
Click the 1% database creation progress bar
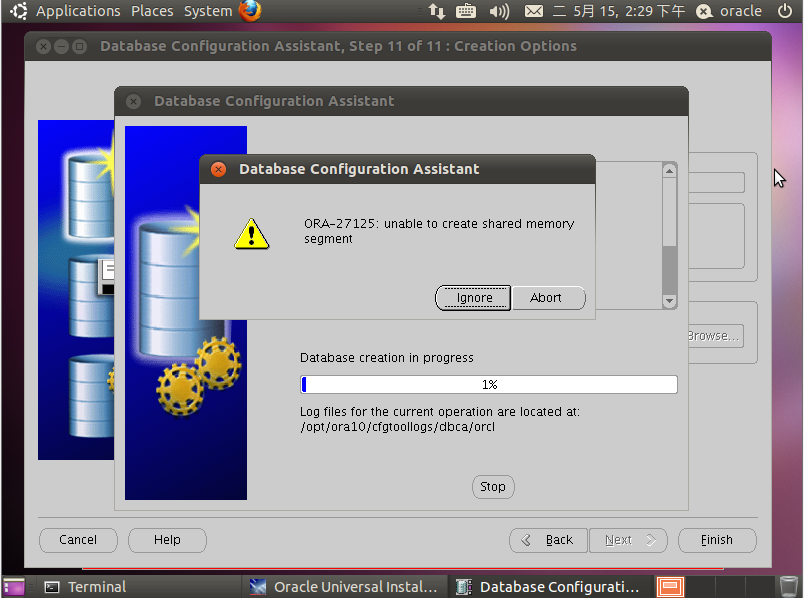tap(489, 385)
